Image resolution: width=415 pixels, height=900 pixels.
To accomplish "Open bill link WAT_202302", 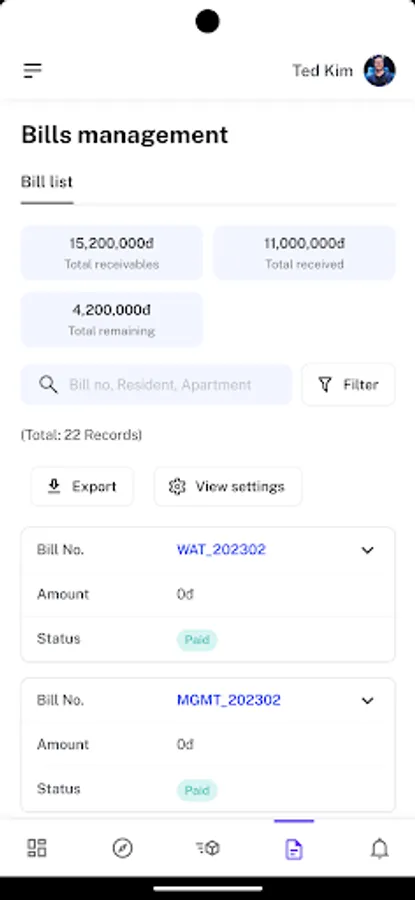I will click(x=221, y=550).
